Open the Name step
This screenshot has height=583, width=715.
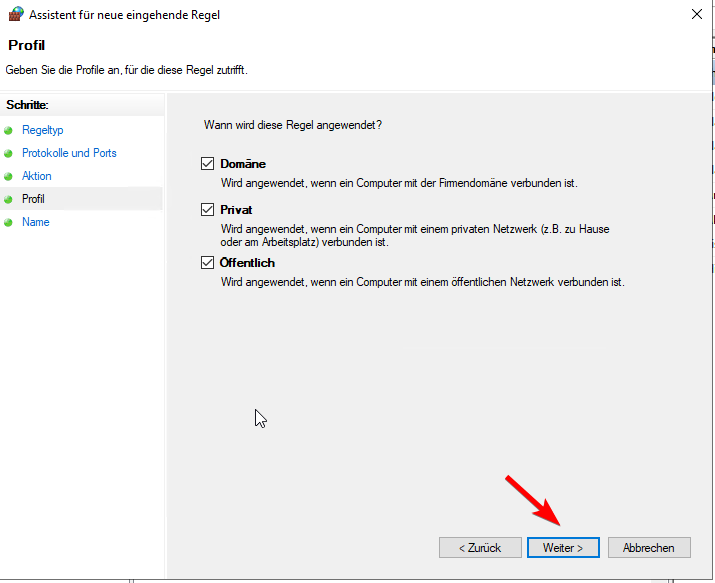(x=36, y=222)
